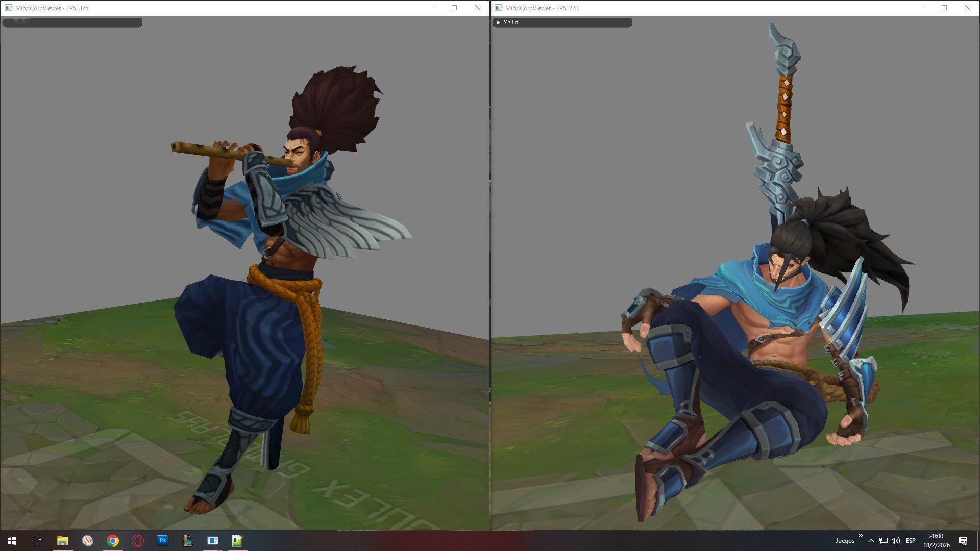The image size is (980, 551).
Task: Change the ESP input language
Action: point(911,541)
